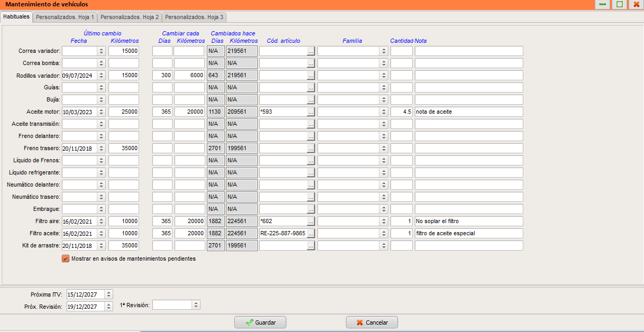The height and width of the screenshot is (332, 644).
Task: Open article lookup for Embrague row
Action: click(x=311, y=209)
